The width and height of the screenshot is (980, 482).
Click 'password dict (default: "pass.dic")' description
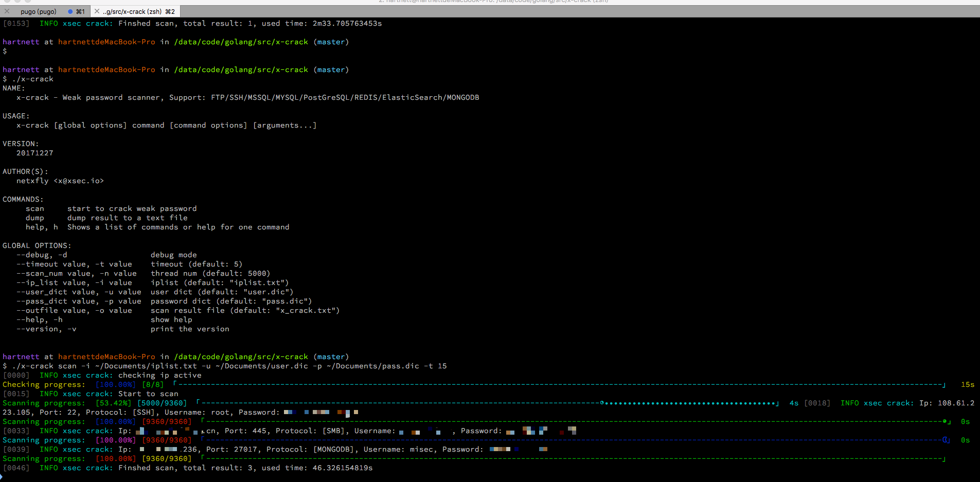231,301
